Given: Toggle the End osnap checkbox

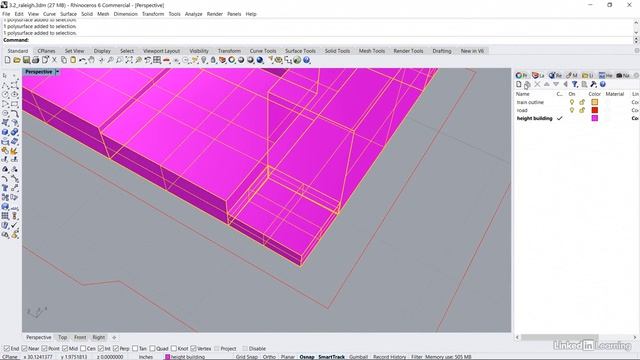Looking at the screenshot, I should click(7, 349).
